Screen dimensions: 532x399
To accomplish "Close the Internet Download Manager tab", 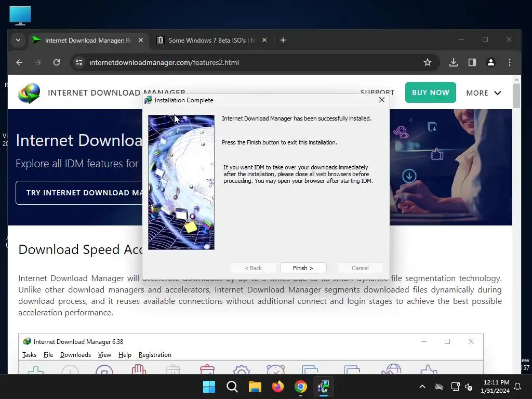I will [141, 40].
